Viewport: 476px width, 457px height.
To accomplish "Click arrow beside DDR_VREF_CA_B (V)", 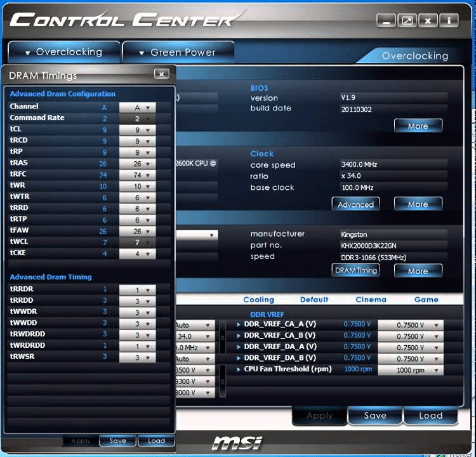I will pos(239,336).
